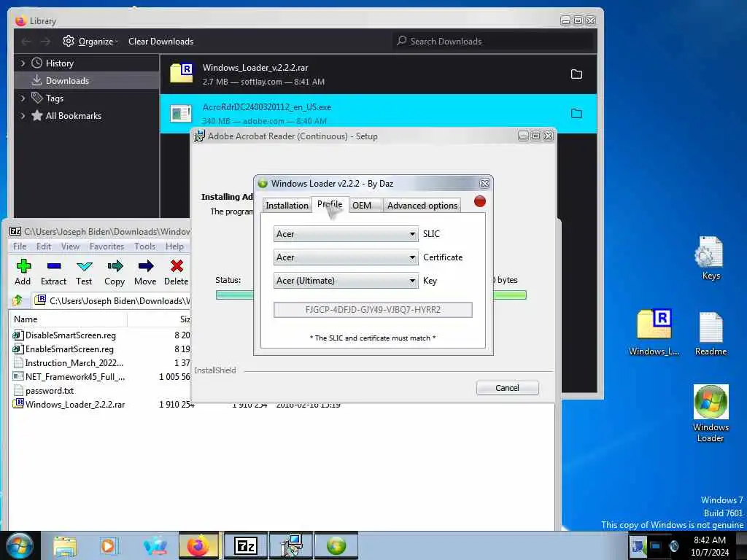The height and width of the screenshot is (560, 747).
Task: Switch to the Advanced options tab
Action: click(x=422, y=205)
